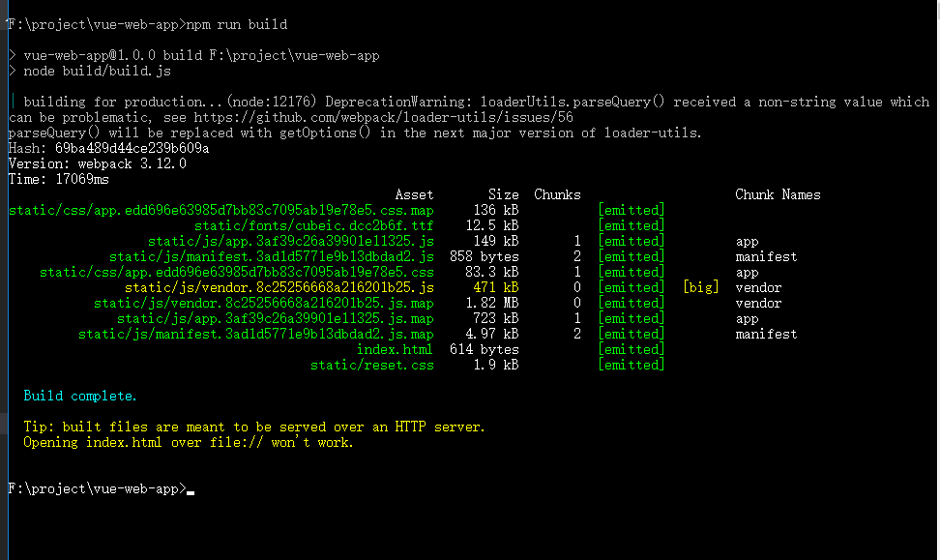Image resolution: width=940 pixels, height=560 pixels.
Task: Click the 'Version: webpack 3.12.0' line
Action: pyautogui.click(x=98, y=163)
